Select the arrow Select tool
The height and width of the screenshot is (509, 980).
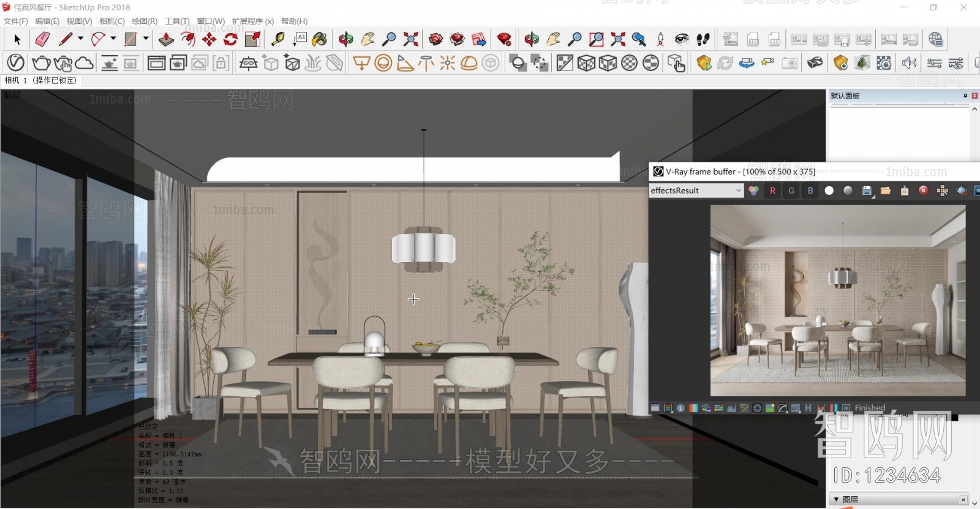point(17,40)
